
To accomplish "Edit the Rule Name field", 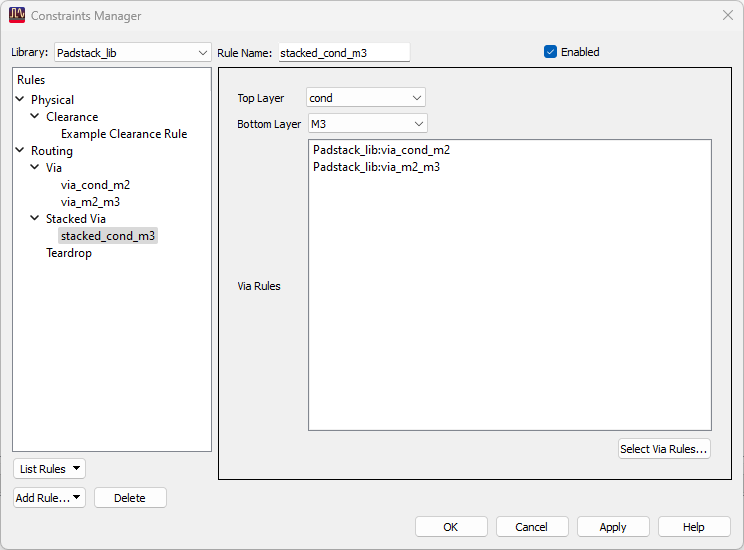I will coord(344,53).
